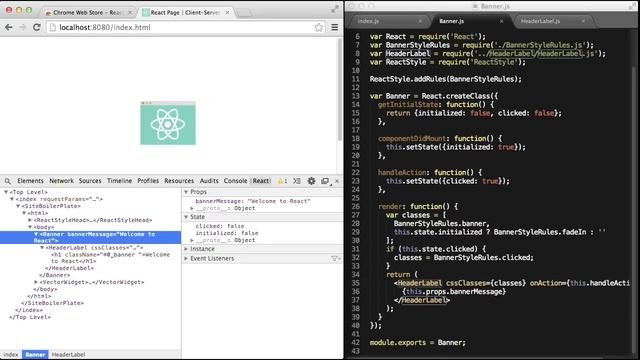The height and width of the screenshot is (360, 640).
Task: Open the Resources DevTools panel
Action: pos(179,181)
